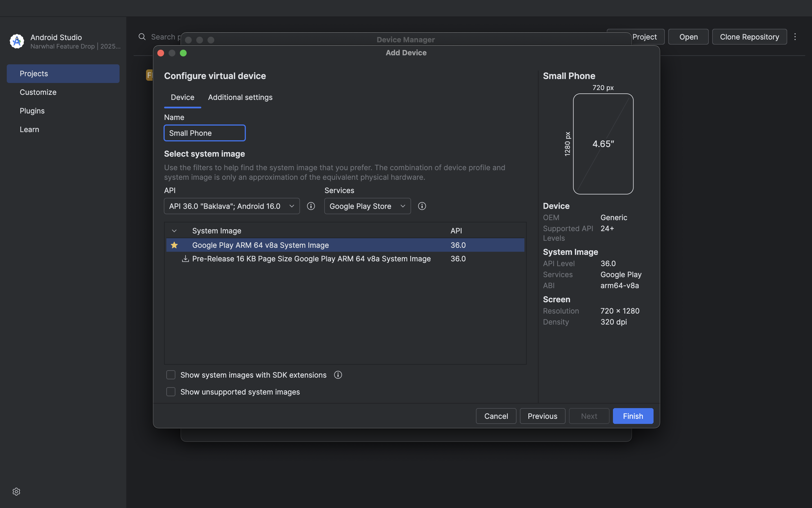Enable Show system images with SDK extensions
Viewport: 812px width, 508px height.
pyautogui.click(x=171, y=375)
